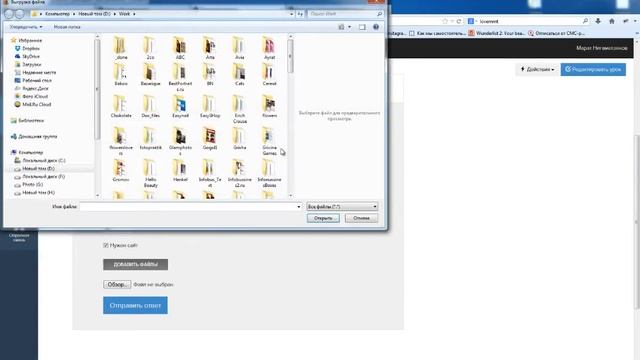Click Новая папка button

point(67,27)
